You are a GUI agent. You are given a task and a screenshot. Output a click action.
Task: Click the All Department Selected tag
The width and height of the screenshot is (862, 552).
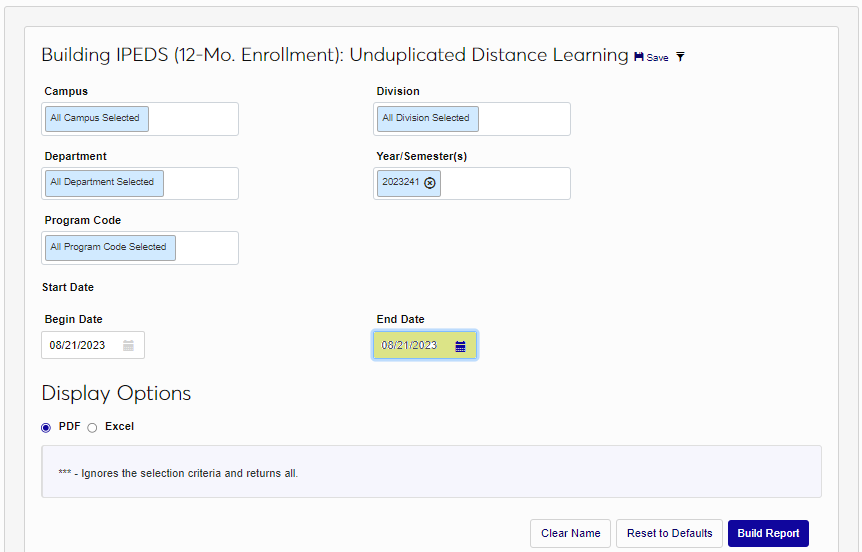[x=104, y=183]
